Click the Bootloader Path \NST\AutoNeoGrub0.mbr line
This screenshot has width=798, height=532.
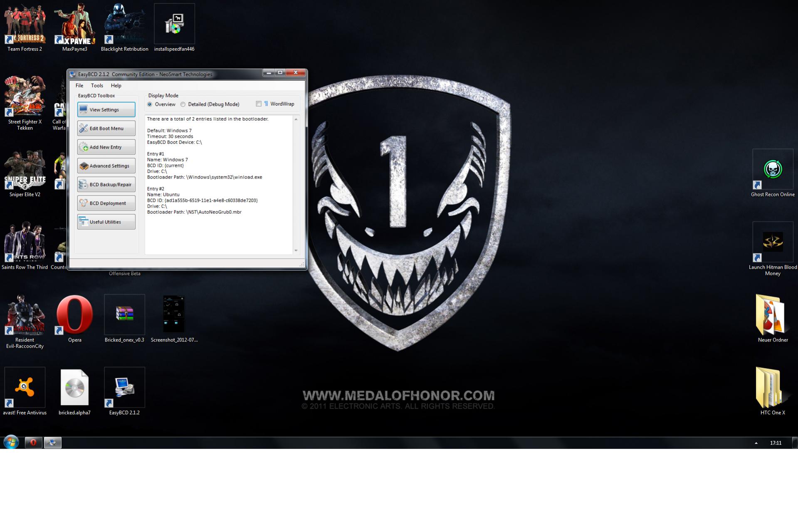click(194, 212)
